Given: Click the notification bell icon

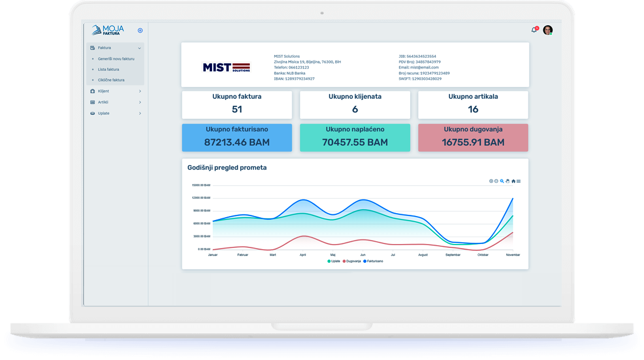Looking at the screenshot, I should coord(534,30).
